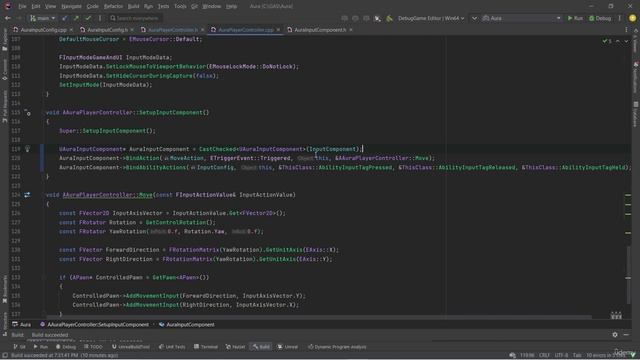Open Dynamic Program Analysis tool window

[337, 347]
